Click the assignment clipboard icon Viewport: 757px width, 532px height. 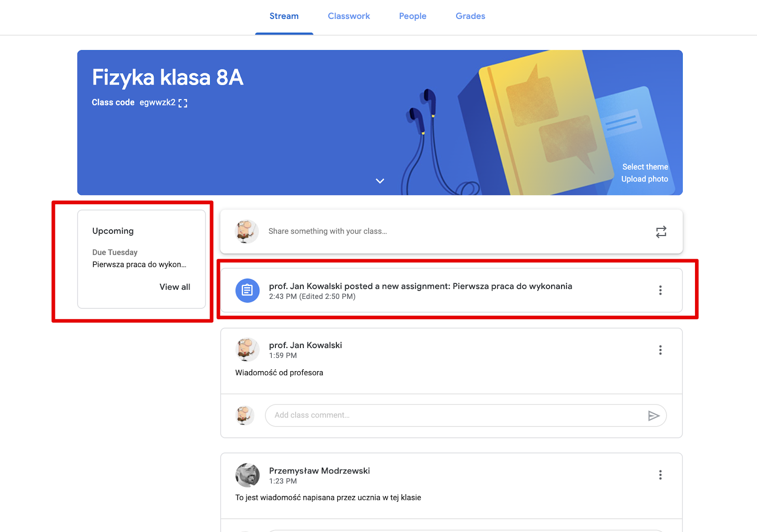[x=247, y=290]
